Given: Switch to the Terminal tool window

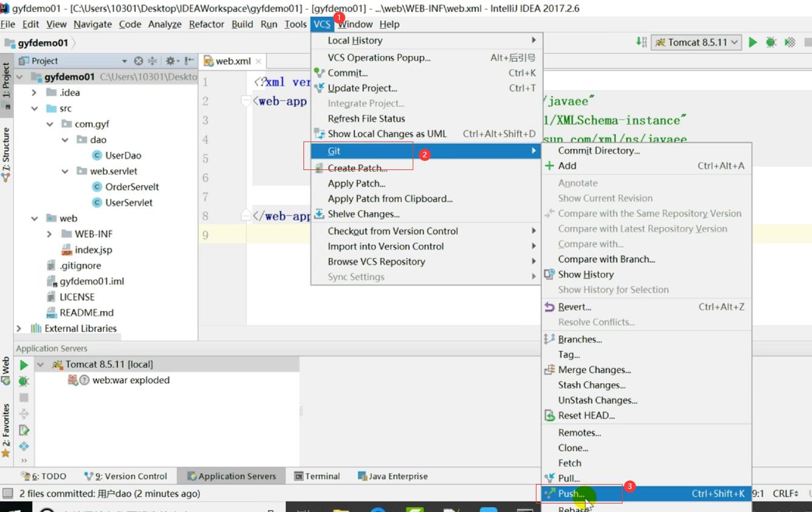Looking at the screenshot, I should pyautogui.click(x=317, y=476).
